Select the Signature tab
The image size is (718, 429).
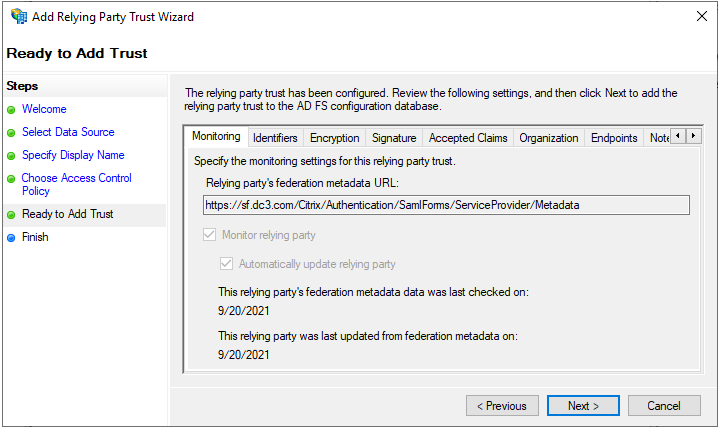pos(394,138)
